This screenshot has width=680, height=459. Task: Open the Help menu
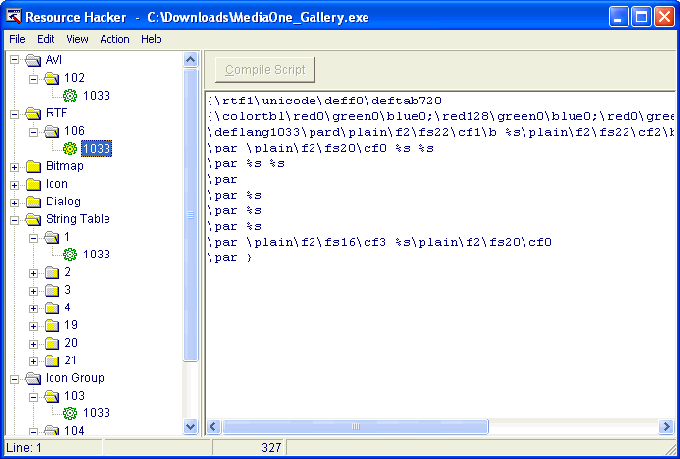pyautogui.click(x=151, y=39)
